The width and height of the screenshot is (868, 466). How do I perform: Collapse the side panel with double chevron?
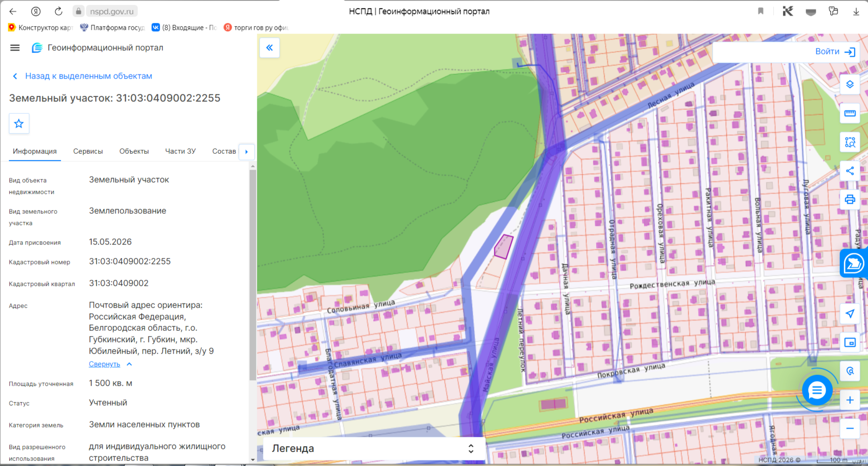coord(270,48)
